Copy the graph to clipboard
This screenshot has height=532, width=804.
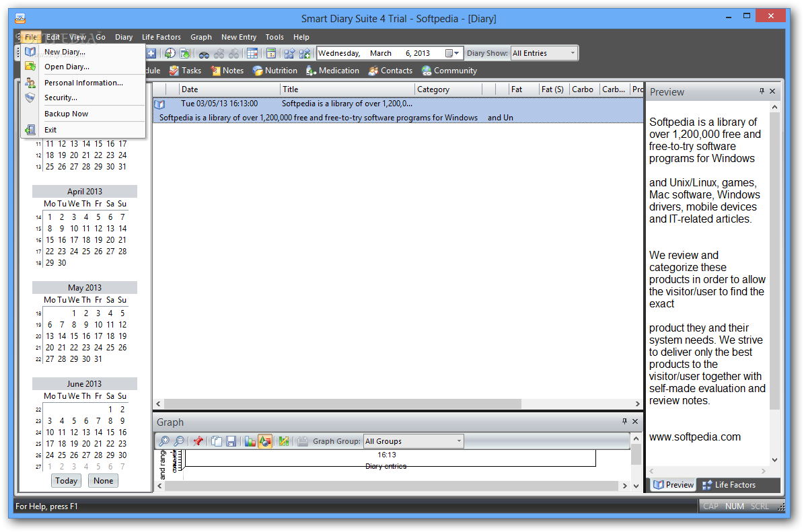217,441
